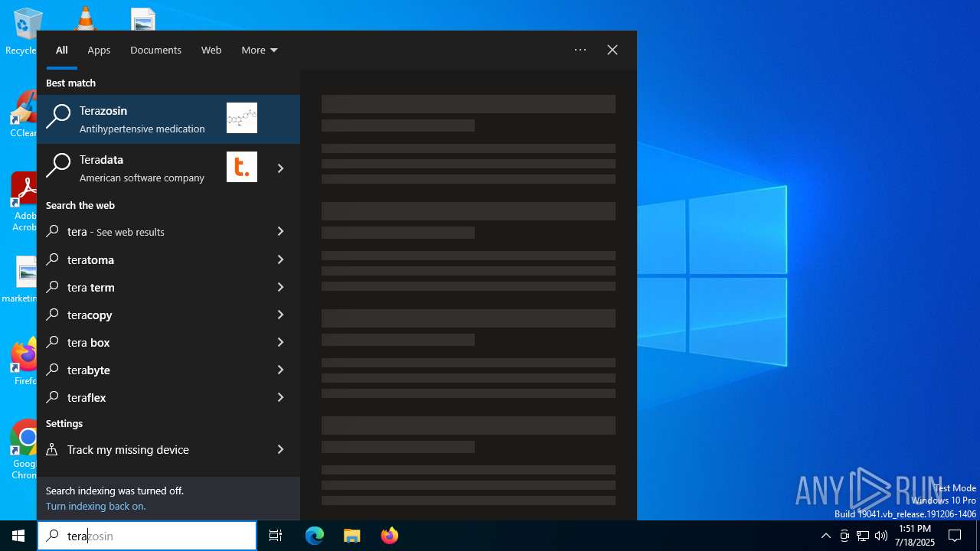
Task: Click the magnifier icon in taskbar search box
Action: tap(52, 536)
